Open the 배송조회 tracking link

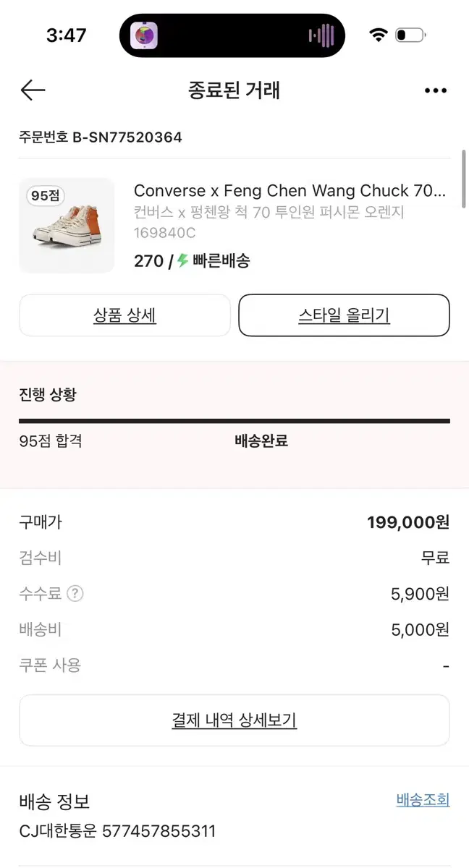pos(423,800)
